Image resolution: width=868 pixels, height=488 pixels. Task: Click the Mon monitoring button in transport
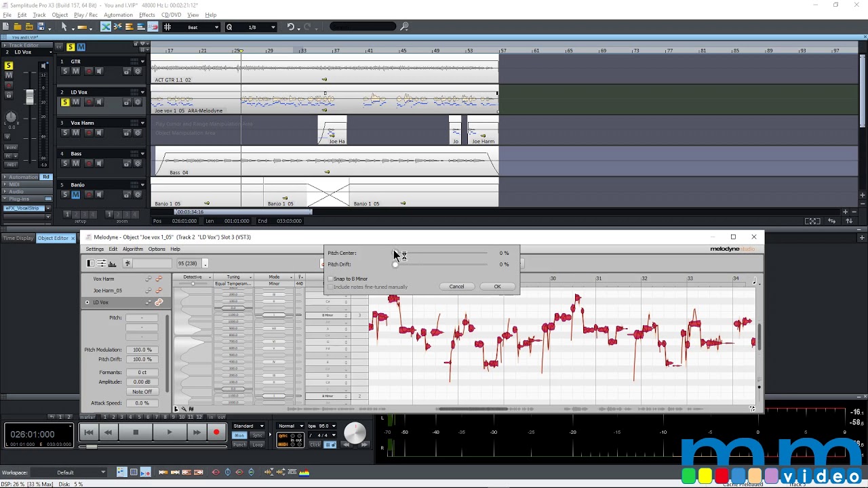pyautogui.click(x=239, y=435)
